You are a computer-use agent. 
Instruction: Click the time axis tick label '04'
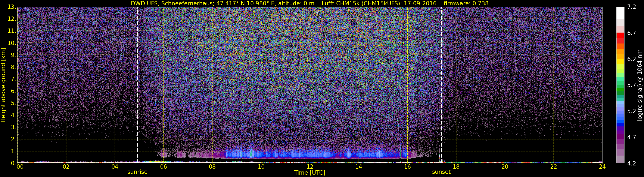(115, 167)
